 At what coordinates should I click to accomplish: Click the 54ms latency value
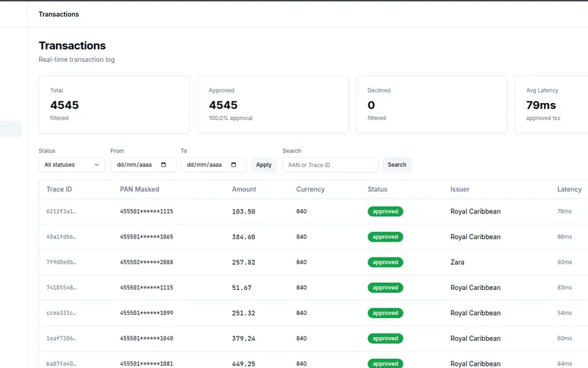click(564, 313)
